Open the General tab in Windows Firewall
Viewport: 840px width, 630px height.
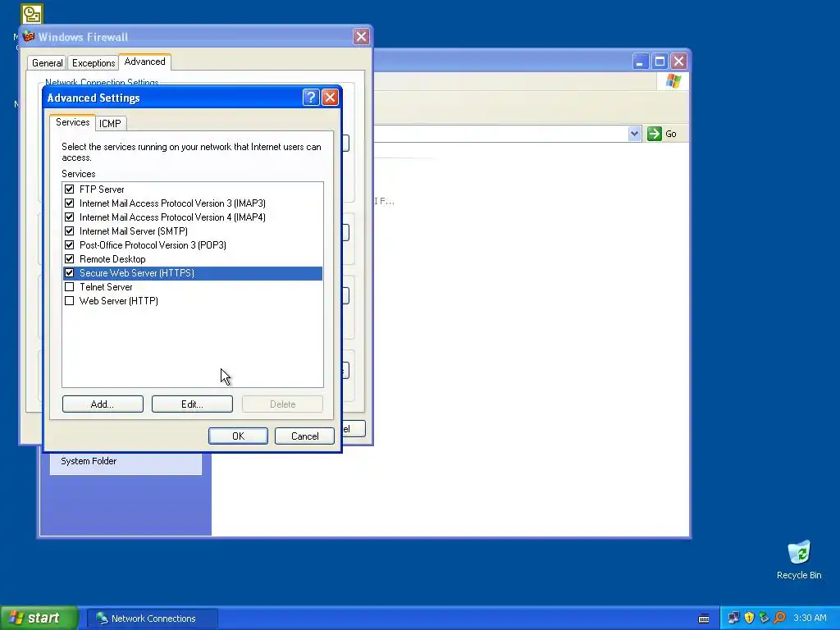click(47, 62)
